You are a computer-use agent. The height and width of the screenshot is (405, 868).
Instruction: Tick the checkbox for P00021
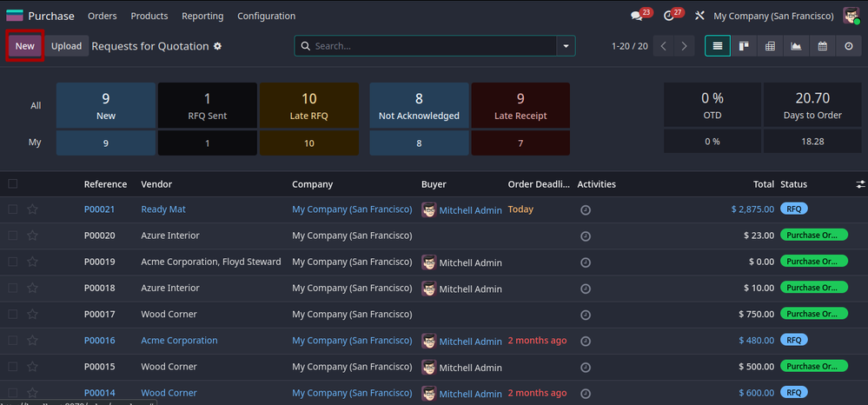click(x=13, y=209)
